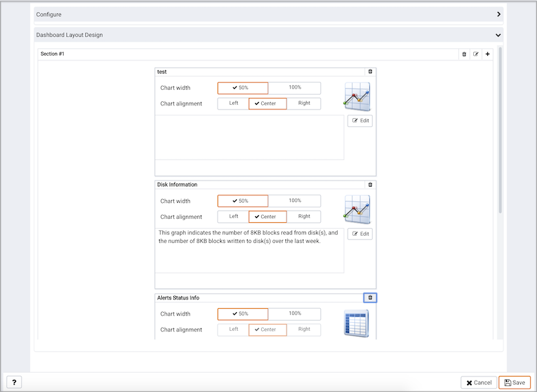Set Disk Information chart width to 50%

click(x=243, y=201)
